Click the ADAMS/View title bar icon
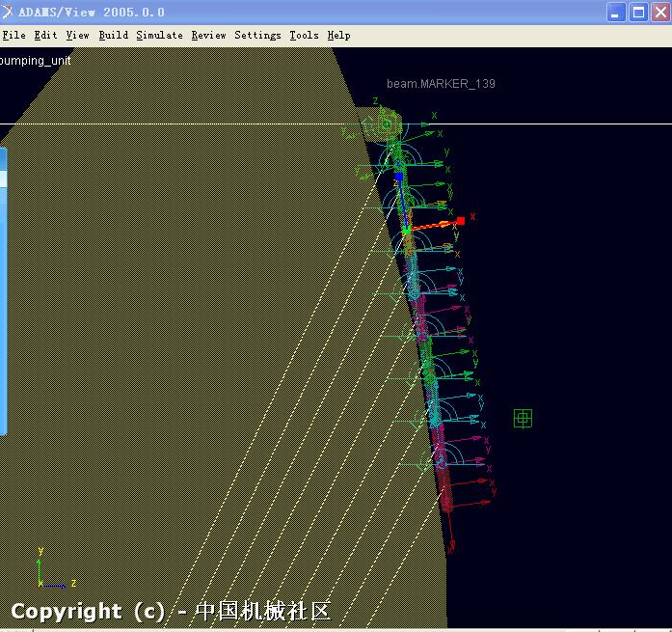Viewport: 672px width, 632px height. pyautogui.click(x=9, y=12)
